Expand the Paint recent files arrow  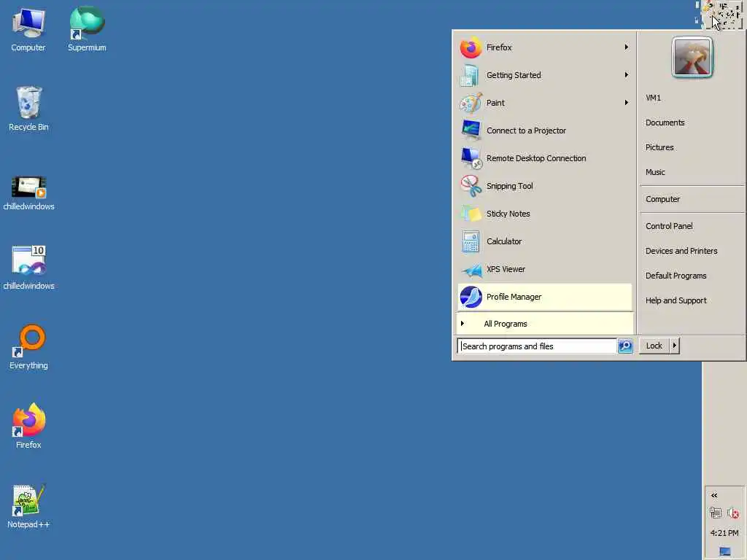click(627, 102)
